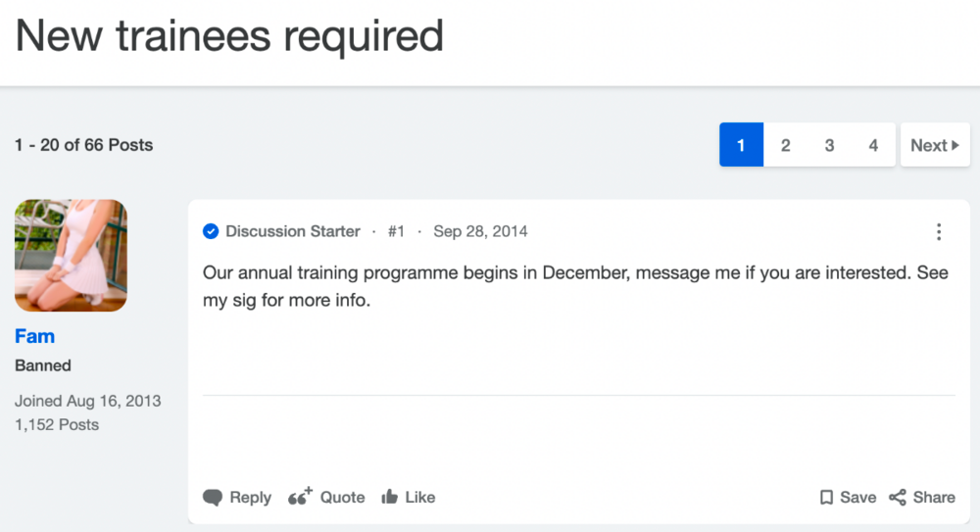Select current page 1 button

741,145
